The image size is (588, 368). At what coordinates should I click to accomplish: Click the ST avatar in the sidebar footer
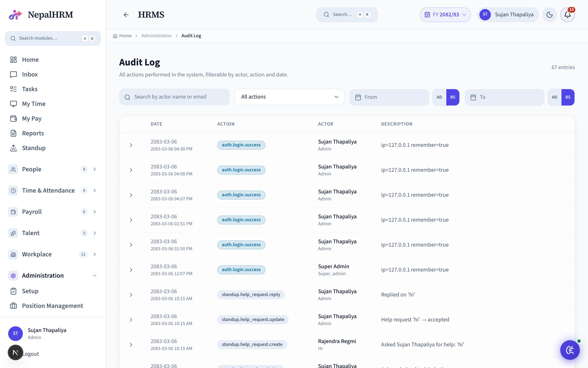click(16, 333)
